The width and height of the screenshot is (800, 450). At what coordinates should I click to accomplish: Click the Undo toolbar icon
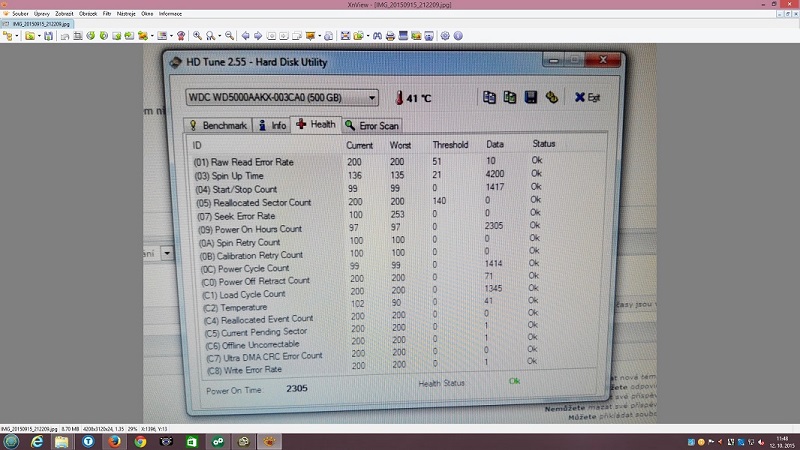[65, 36]
